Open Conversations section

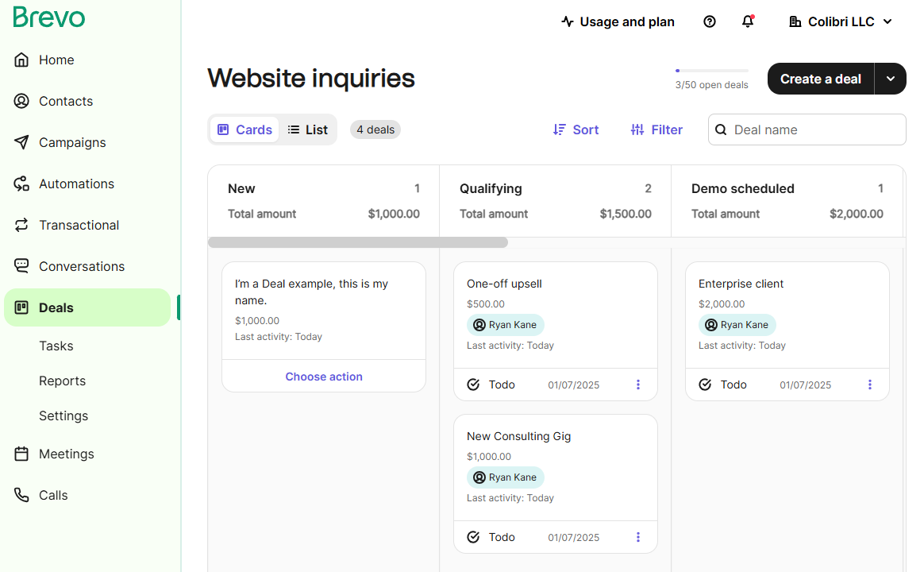point(81,267)
